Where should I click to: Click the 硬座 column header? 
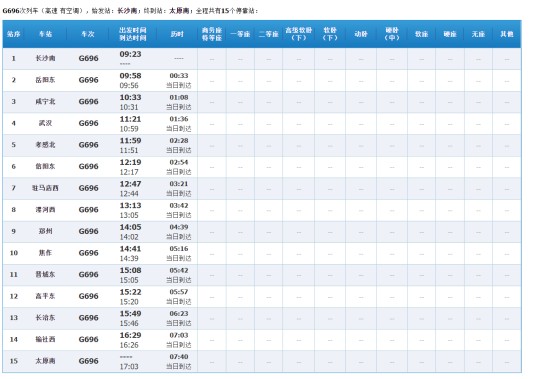pos(450,34)
